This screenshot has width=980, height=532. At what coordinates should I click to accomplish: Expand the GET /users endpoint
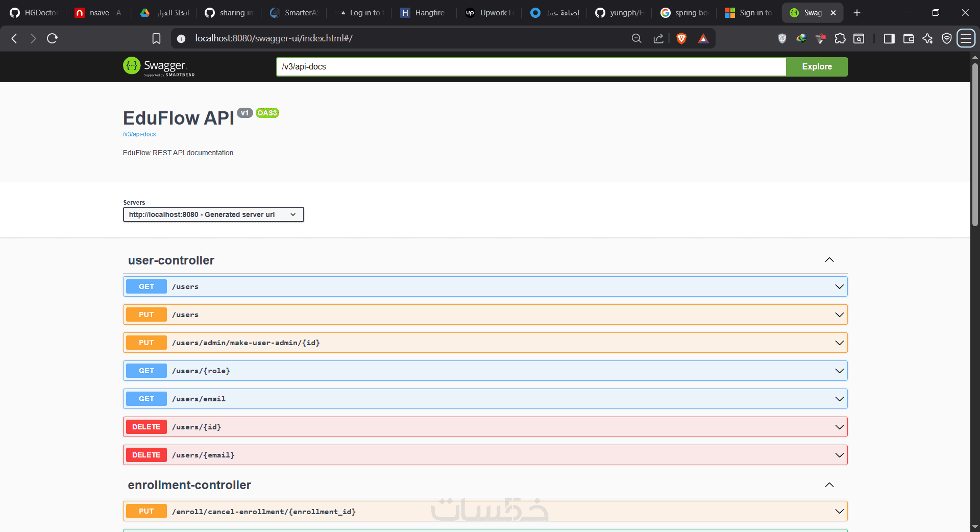click(x=485, y=286)
